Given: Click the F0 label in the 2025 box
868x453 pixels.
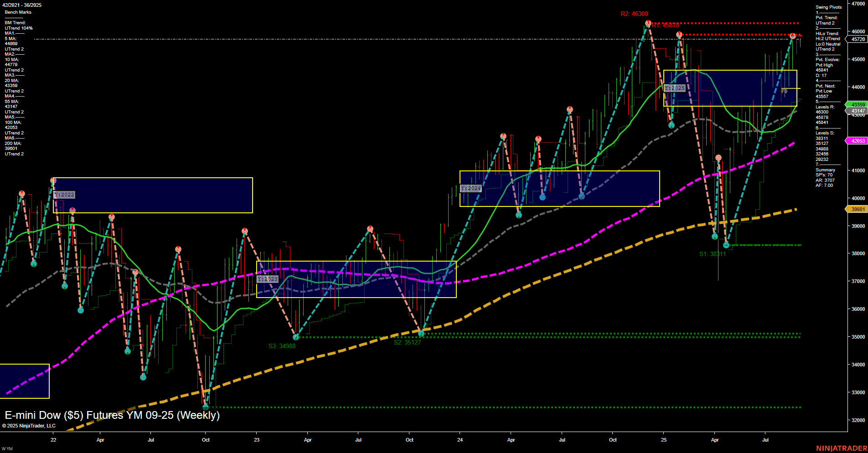Looking at the screenshot, I should [x=784, y=91].
